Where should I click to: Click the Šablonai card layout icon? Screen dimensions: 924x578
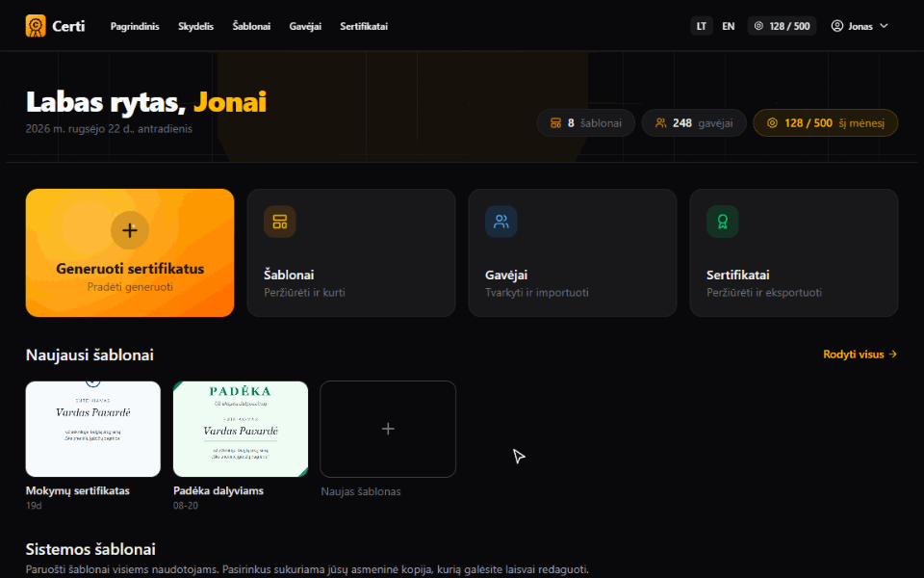click(x=280, y=222)
